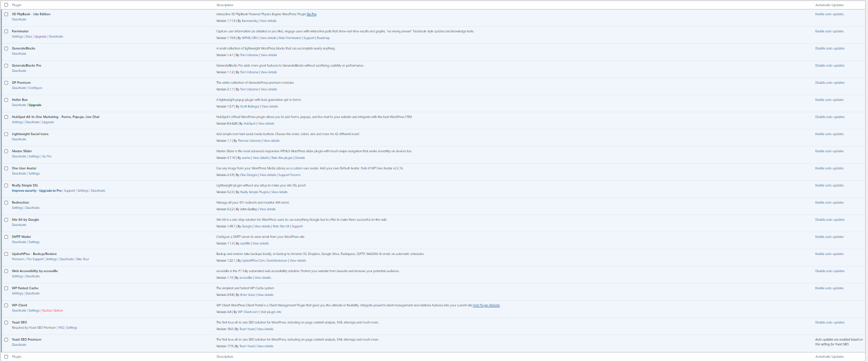Image resolution: width=868 pixels, height=362 pixels.
Task: Click Premium / Pro Support for UpdraftPlus
Action: (x=28, y=259)
